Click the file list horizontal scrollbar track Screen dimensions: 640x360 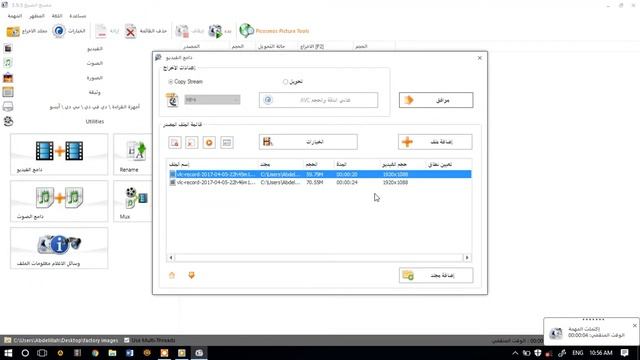(319, 258)
